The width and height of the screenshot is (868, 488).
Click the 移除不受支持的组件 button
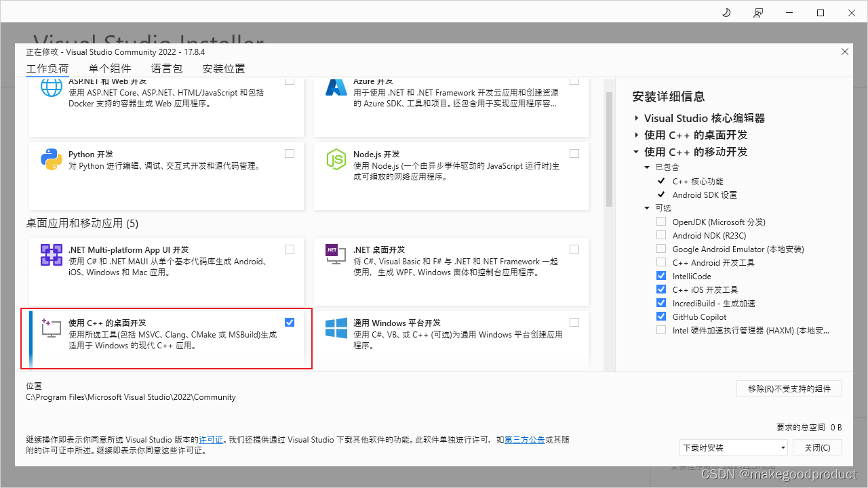pyautogui.click(x=789, y=388)
